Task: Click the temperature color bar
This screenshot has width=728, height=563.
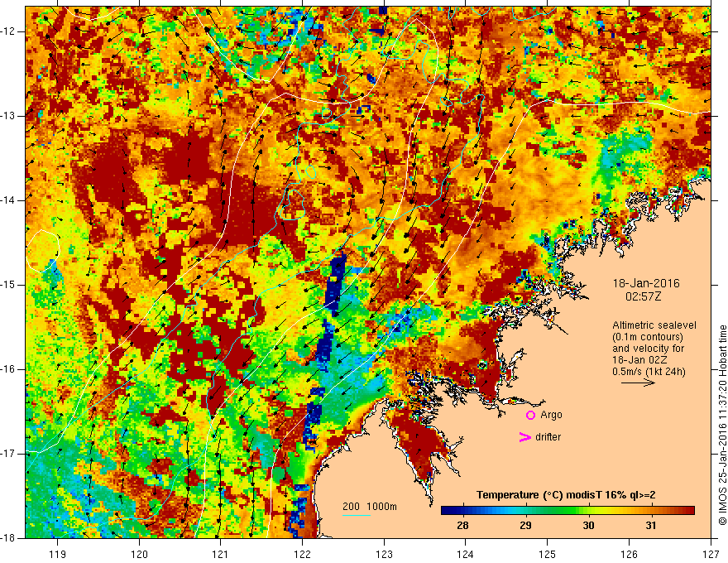Action: (x=568, y=511)
